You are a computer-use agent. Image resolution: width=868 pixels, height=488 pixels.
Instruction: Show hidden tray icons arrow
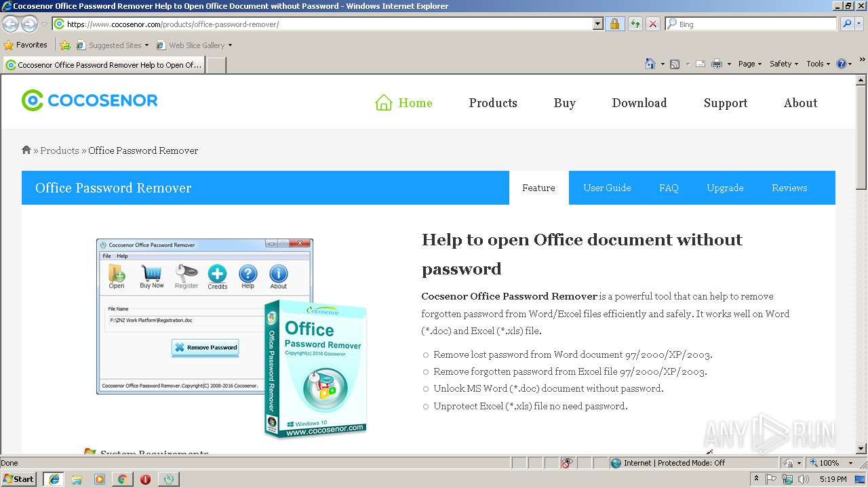756,479
